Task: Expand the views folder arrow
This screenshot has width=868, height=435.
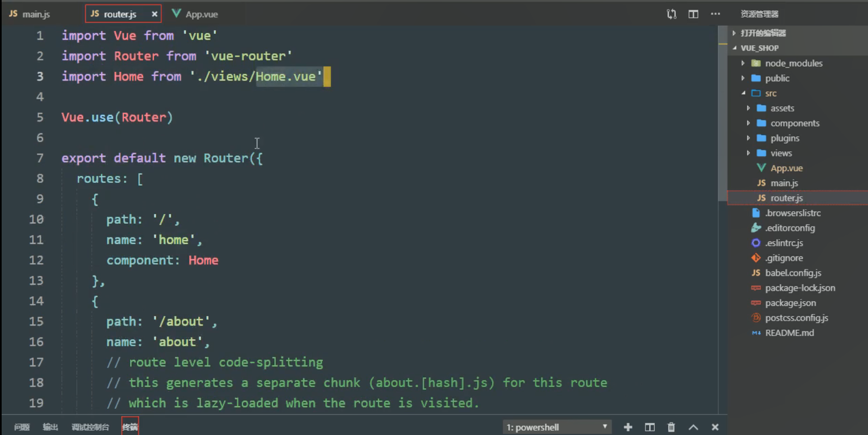Action: point(748,153)
